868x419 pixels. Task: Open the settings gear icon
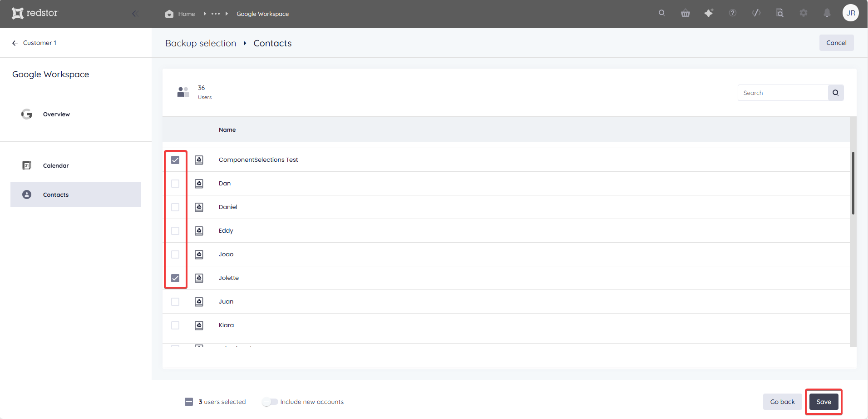[804, 13]
